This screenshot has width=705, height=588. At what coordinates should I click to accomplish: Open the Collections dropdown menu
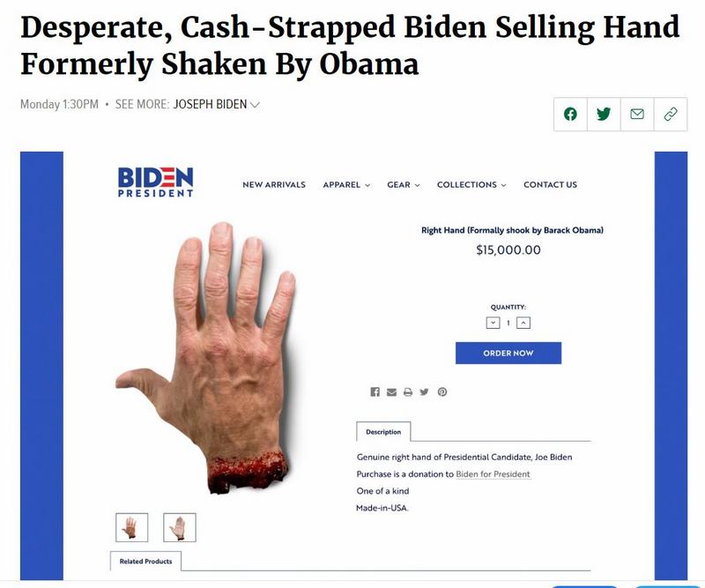click(x=471, y=185)
